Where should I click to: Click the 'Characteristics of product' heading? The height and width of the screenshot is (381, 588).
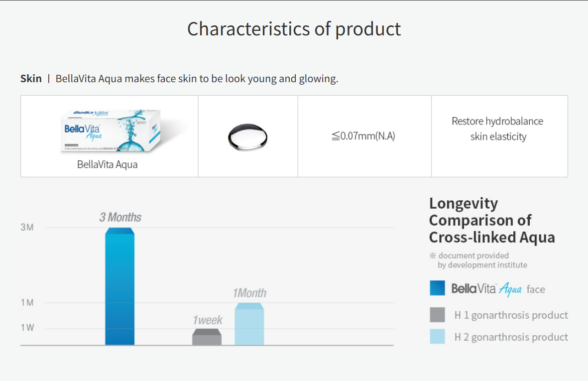[x=294, y=29]
